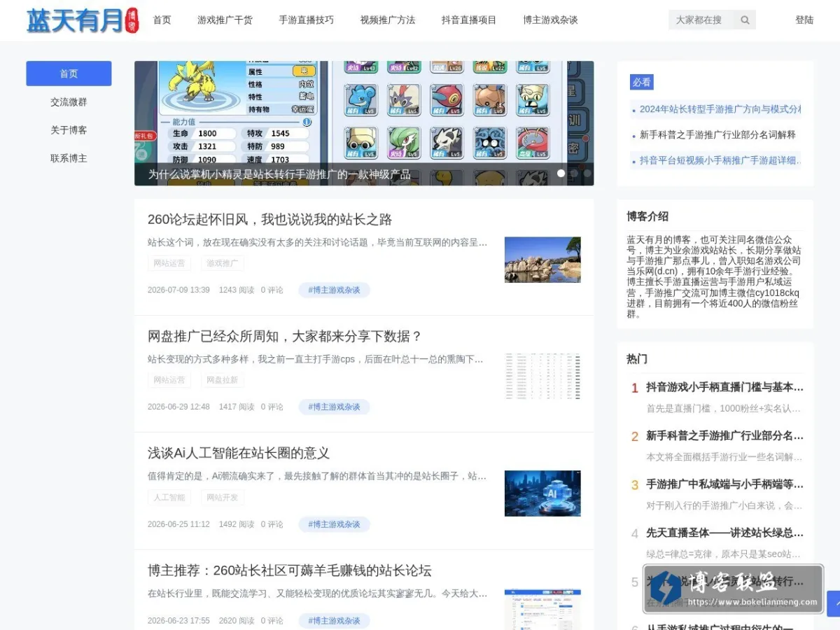Open hot post 3 手游推广中私域端与小手柄端
The width and height of the screenshot is (840, 630).
724,484
